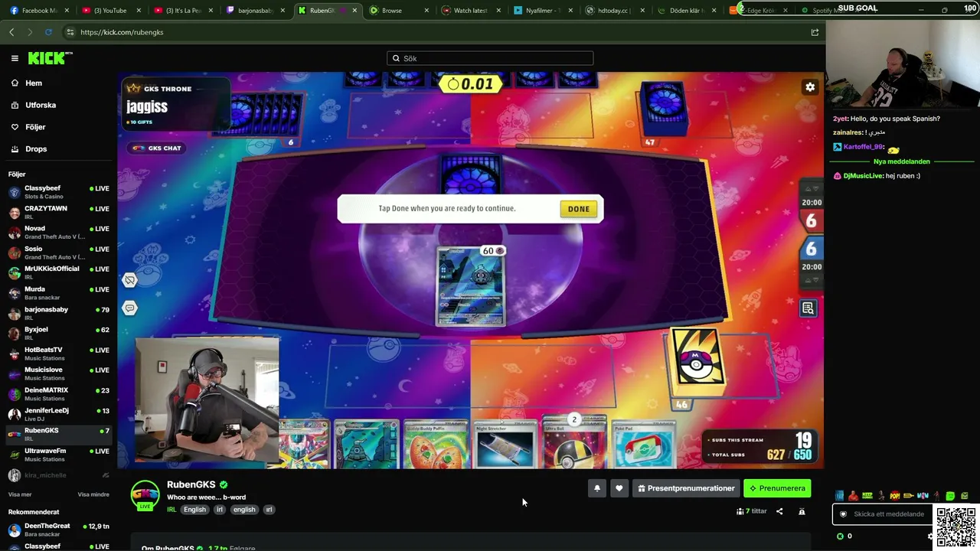Viewport: 980px width, 551px height.
Task: Click the 7 tittar viewer count
Action: (x=751, y=511)
